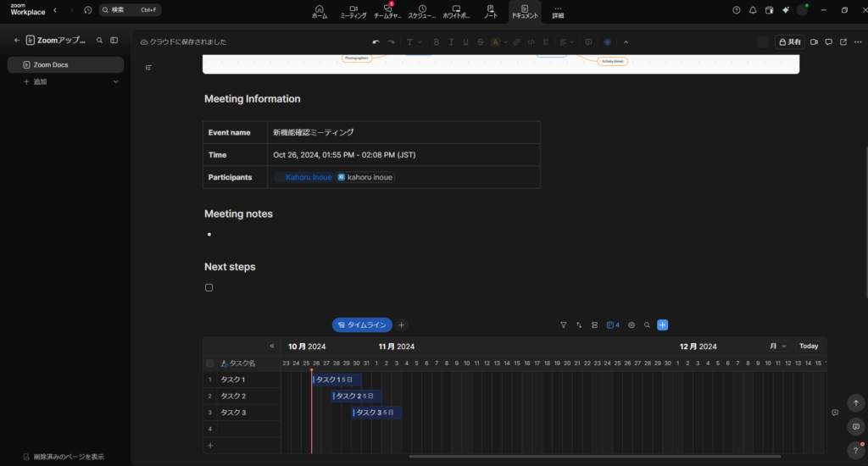Screen dimensions: 868x466
Task: Select the タイムライン view tab
Action: (x=362, y=325)
